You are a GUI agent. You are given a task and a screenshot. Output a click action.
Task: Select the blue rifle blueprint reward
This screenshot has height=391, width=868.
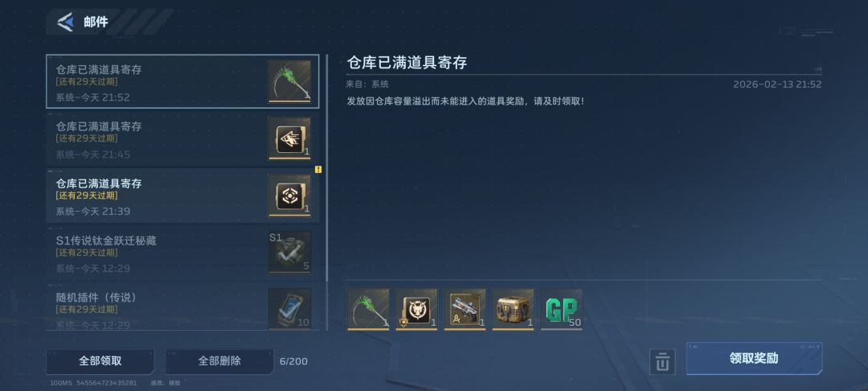pos(465,309)
